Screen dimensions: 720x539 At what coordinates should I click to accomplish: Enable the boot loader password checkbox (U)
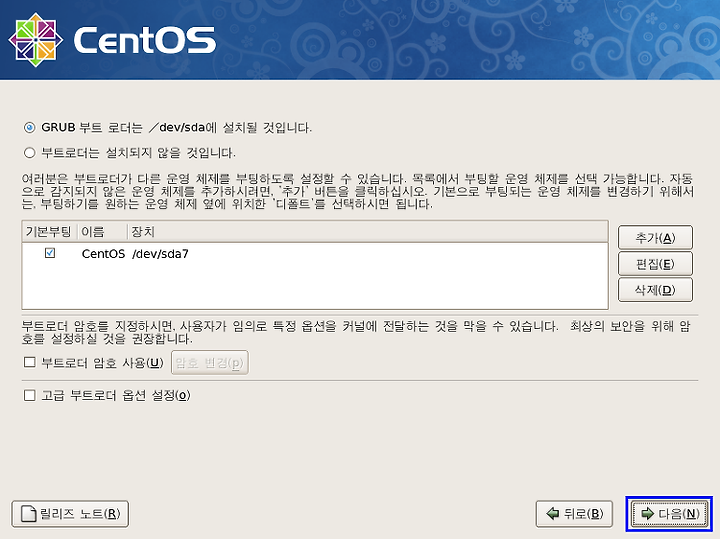click(x=29, y=362)
